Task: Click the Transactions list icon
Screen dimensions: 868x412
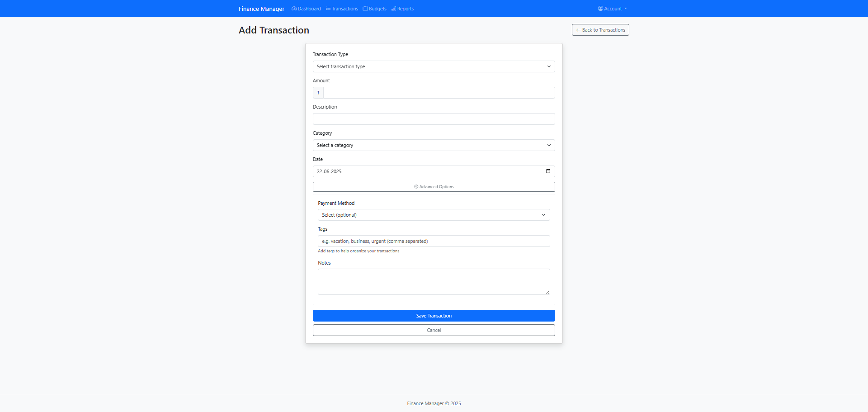Action: click(328, 9)
